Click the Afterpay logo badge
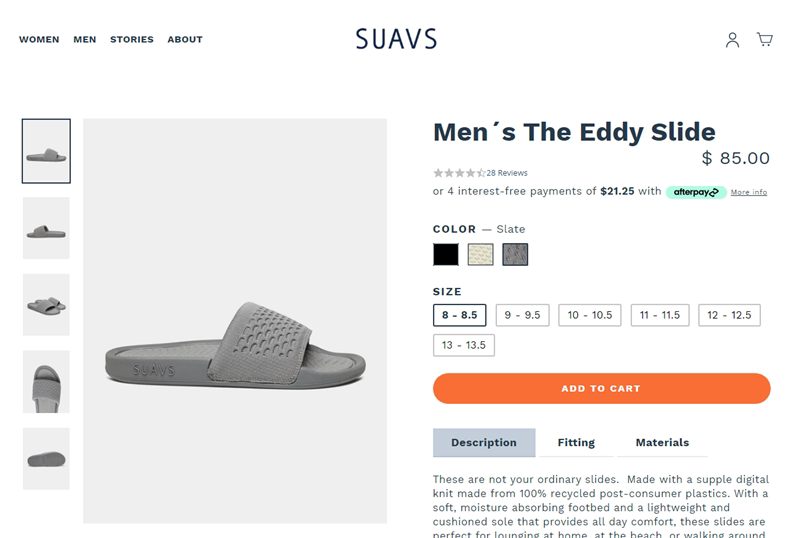The image size is (800, 538). [696, 192]
